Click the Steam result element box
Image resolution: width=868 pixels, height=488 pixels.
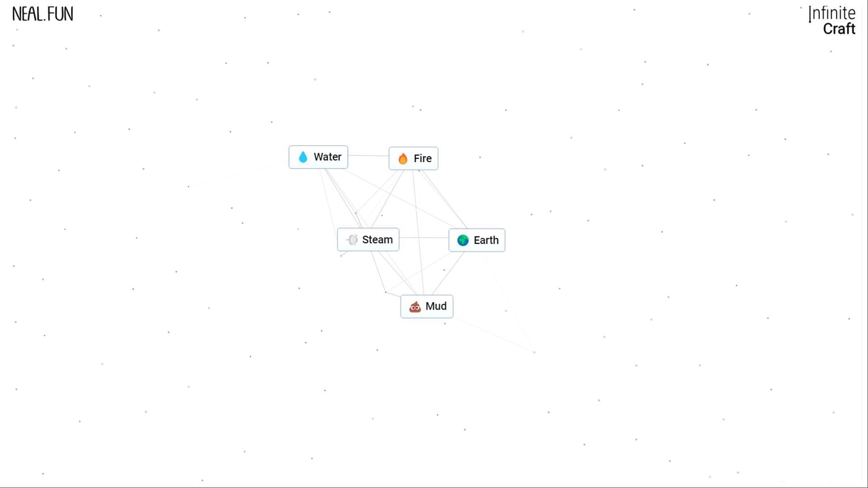click(368, 239)
